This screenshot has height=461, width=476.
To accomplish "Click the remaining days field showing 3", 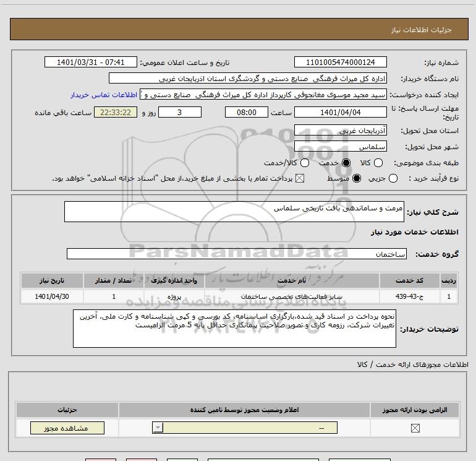I will pos(180,112).
